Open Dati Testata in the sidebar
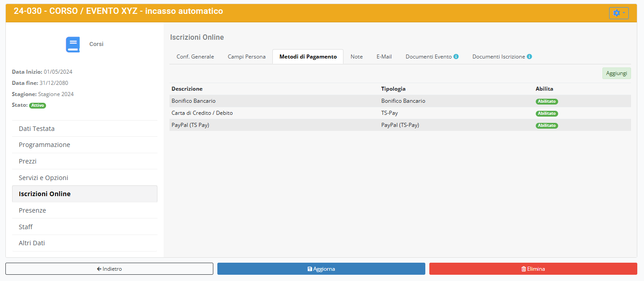Viewport: 644px width, 281px height. (x=37, y=129)
